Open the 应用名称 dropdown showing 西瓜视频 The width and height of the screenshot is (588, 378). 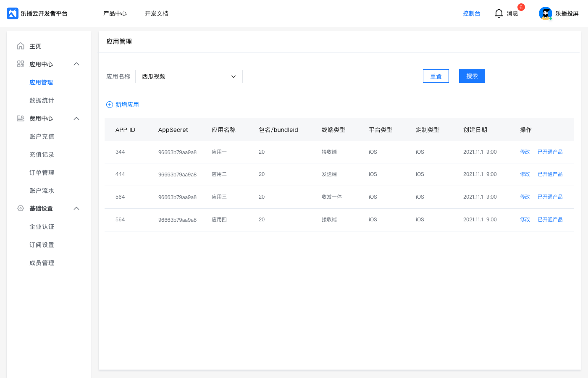(x=189, y=76)
